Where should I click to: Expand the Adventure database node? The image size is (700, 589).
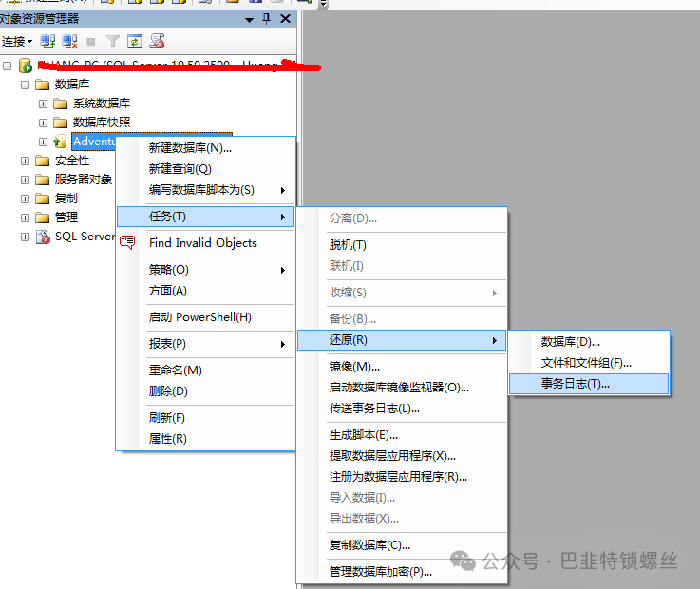[43, 142]
